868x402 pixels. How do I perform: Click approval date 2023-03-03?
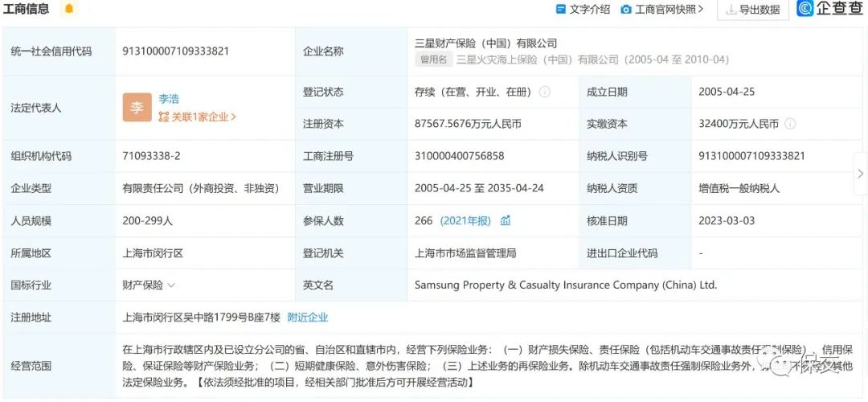[727, 221]
